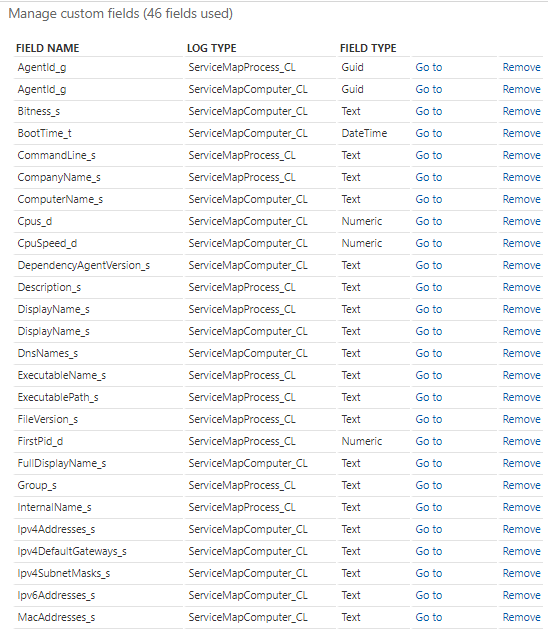Remove the MacAddresses_s field
548x631 pixels.
tap(521, 617)
